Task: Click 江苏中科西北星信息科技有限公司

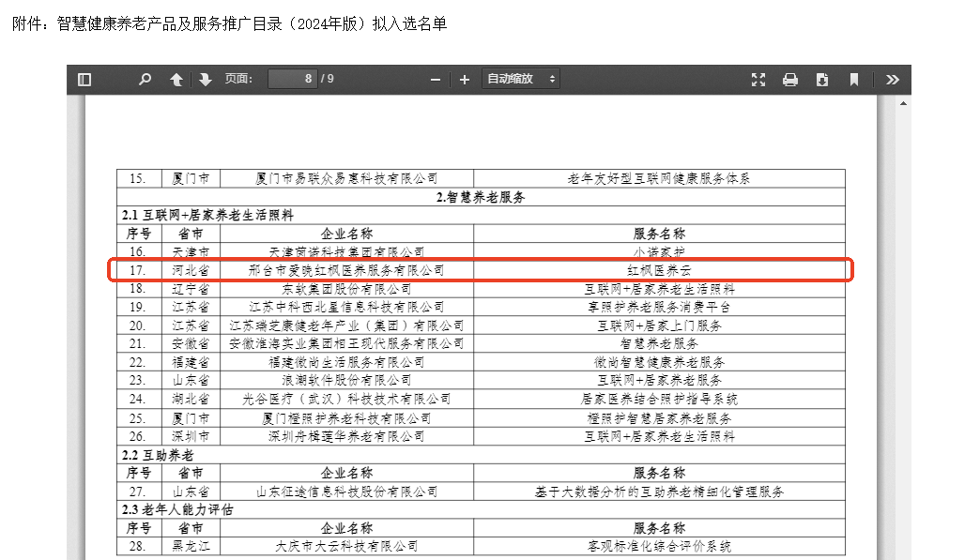Action: [x=346, y=307]
